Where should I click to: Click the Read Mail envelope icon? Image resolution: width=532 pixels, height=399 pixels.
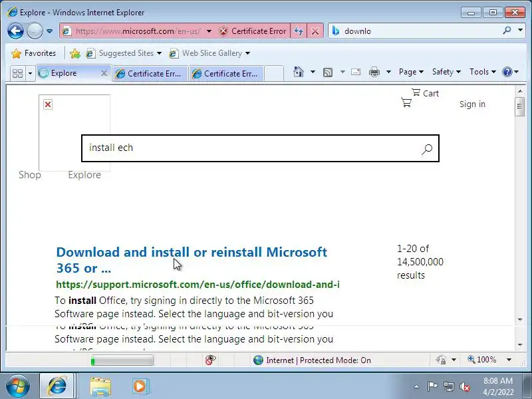(356, 72)
